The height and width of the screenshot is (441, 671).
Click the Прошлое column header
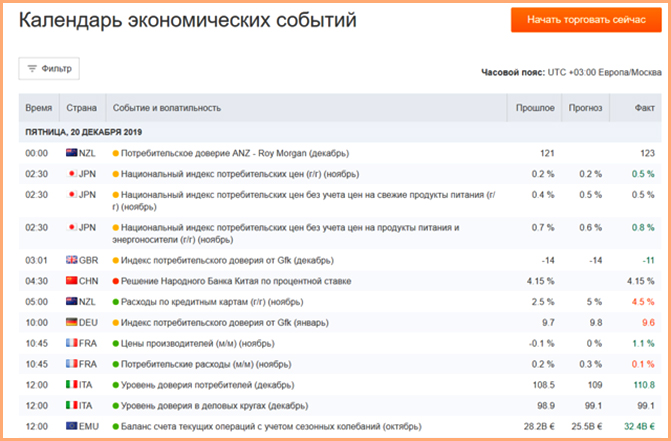tap(534, 107)
